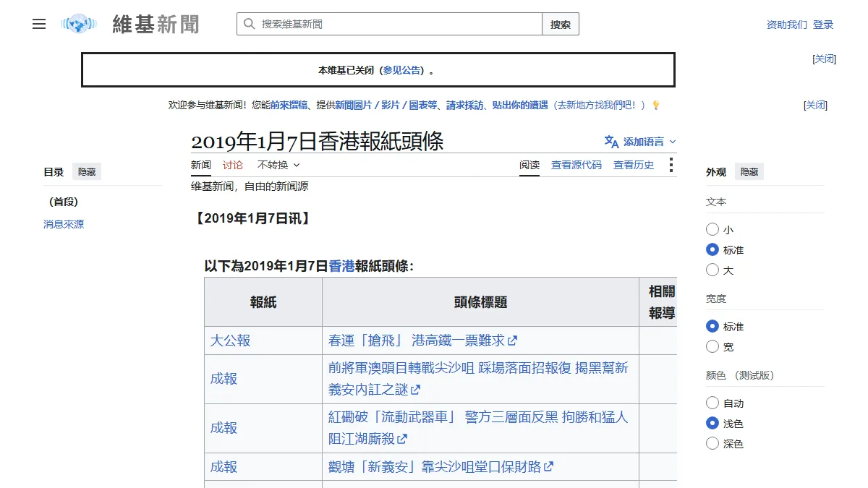Hide the 外观 appearance panel
This screenshot has height=488, width=868.
click(749, 172)
